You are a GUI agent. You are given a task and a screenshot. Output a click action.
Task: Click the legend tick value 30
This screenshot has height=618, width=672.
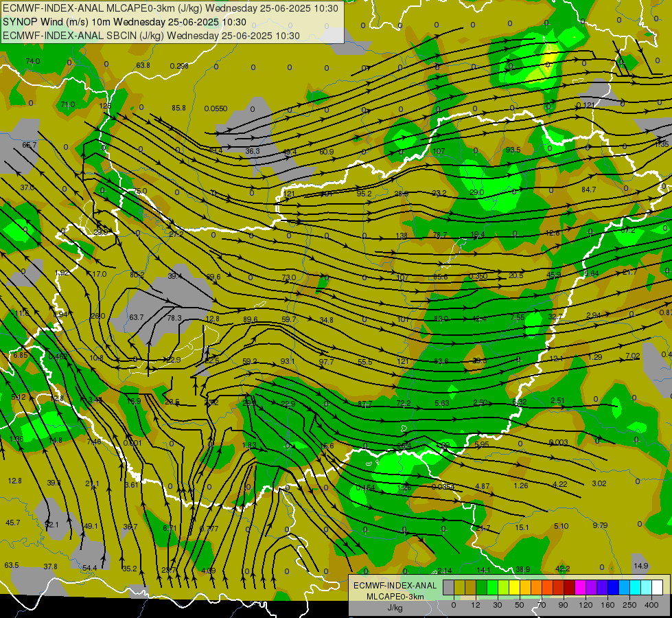[x=498, y=605]
